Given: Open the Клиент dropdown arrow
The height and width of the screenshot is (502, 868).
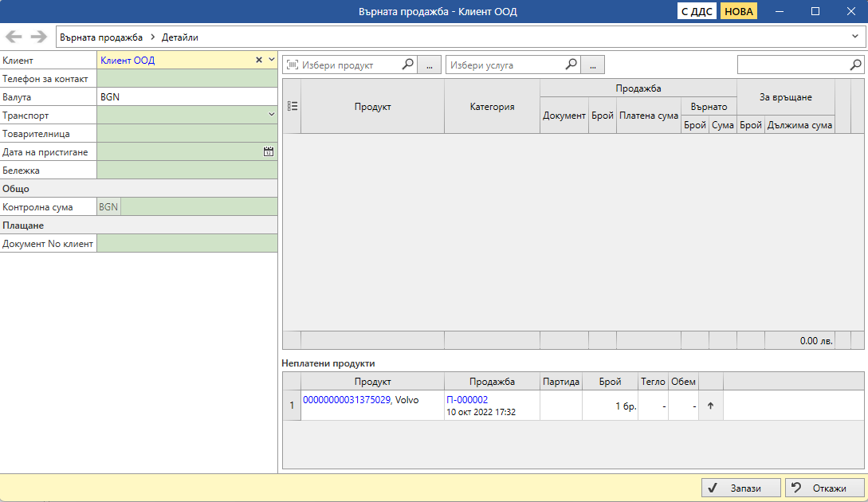Looking at the screenshot, I should 271,60.
